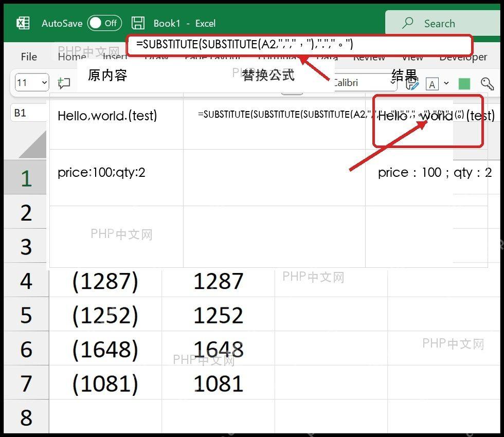Open the Home ribbon tab
Viewport: 504px width, 437px height.
(72, 57)
